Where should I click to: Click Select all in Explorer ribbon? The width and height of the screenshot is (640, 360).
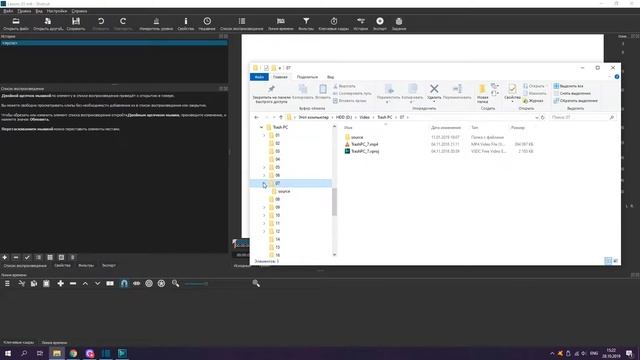pyautogui.click(x=568, y=86)
